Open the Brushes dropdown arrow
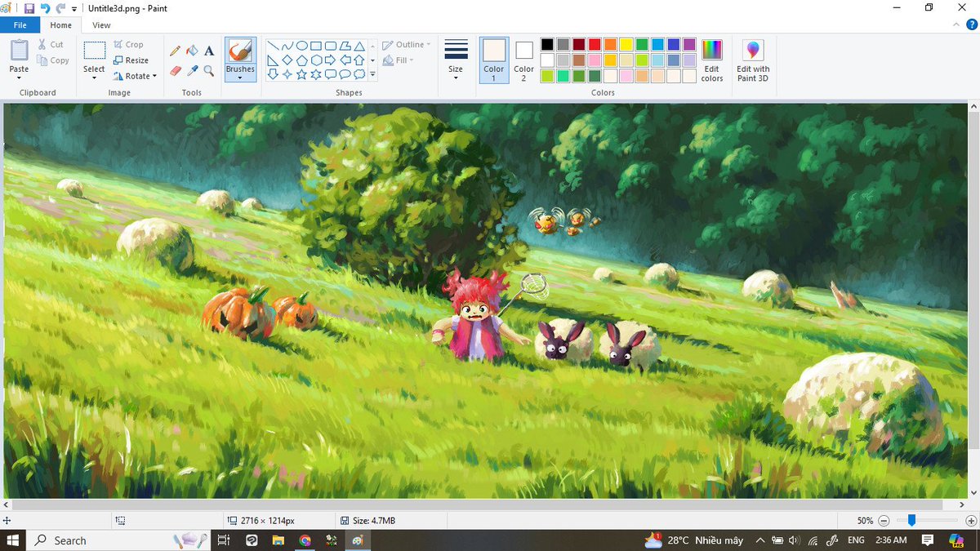 pos(240,78)
